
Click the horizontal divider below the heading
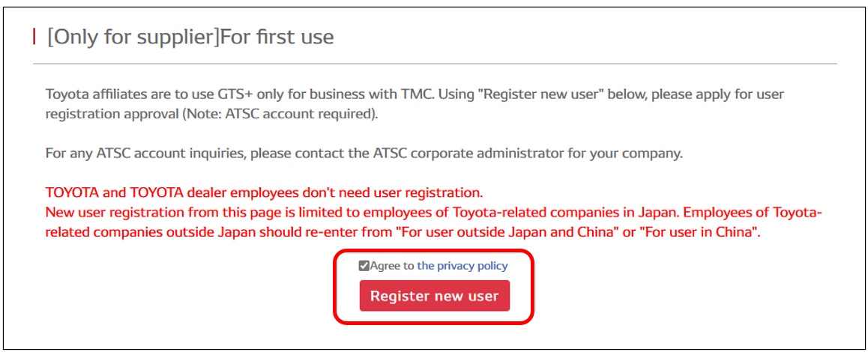click(x=435, y=64)
